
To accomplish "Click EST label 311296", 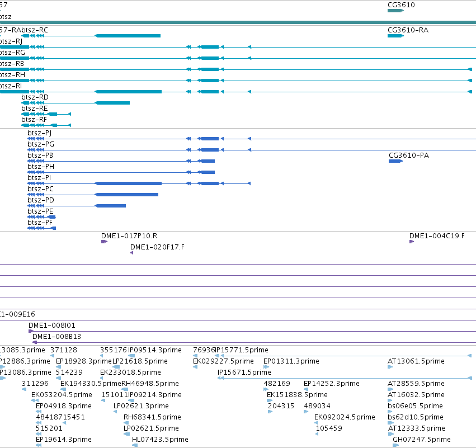I will pos(35,384).
